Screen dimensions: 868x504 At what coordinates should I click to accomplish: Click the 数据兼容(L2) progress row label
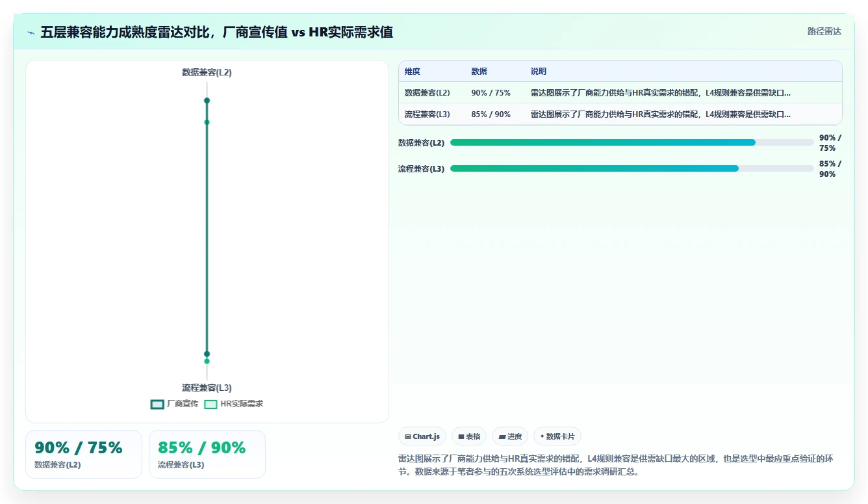coord(421,142)
